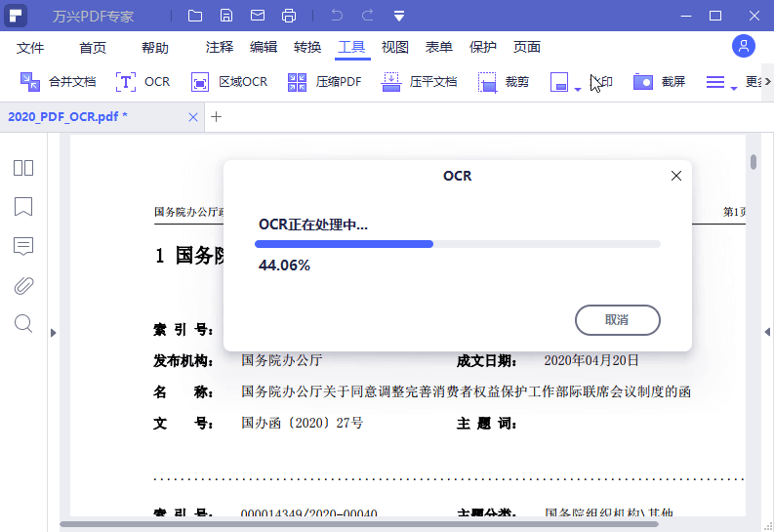Click the OCR progress bar
This screenshot has width=774, height=532.
coord(457,244)
